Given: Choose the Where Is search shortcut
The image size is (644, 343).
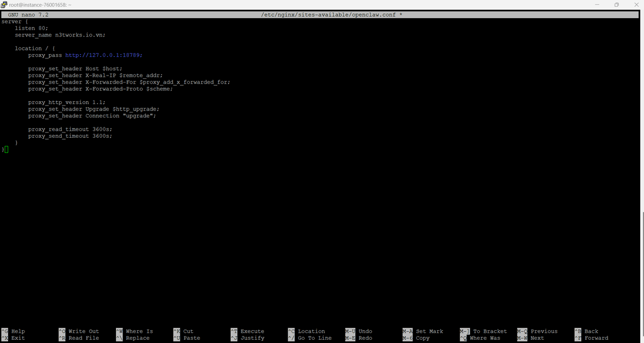Looking at the screenshot, I should coord(139,331).
